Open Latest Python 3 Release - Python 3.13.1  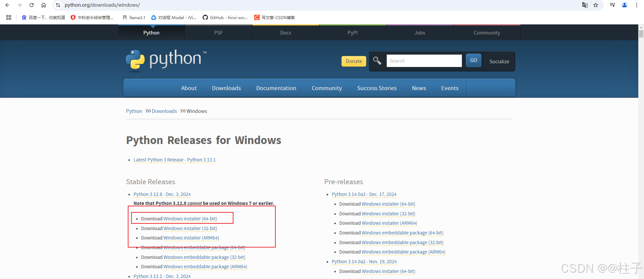pos(174,160)
